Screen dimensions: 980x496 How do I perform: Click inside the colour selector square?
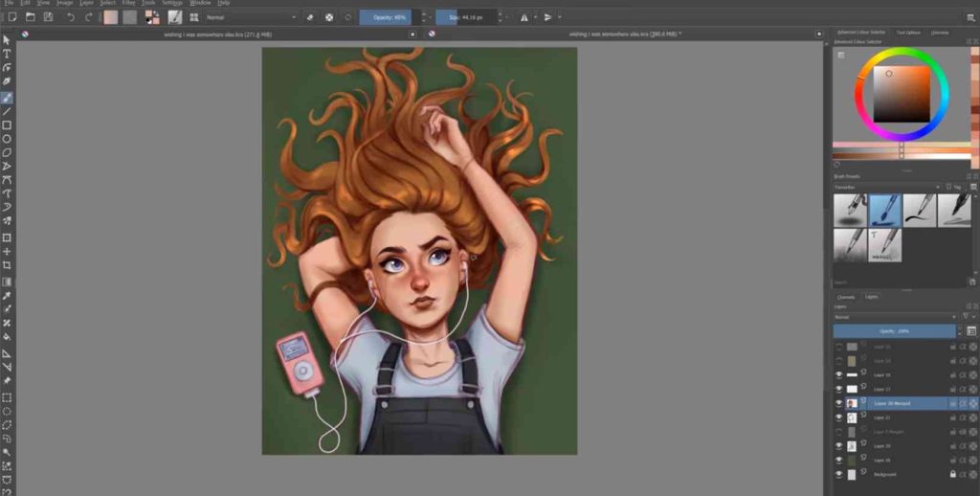(902, 94)
